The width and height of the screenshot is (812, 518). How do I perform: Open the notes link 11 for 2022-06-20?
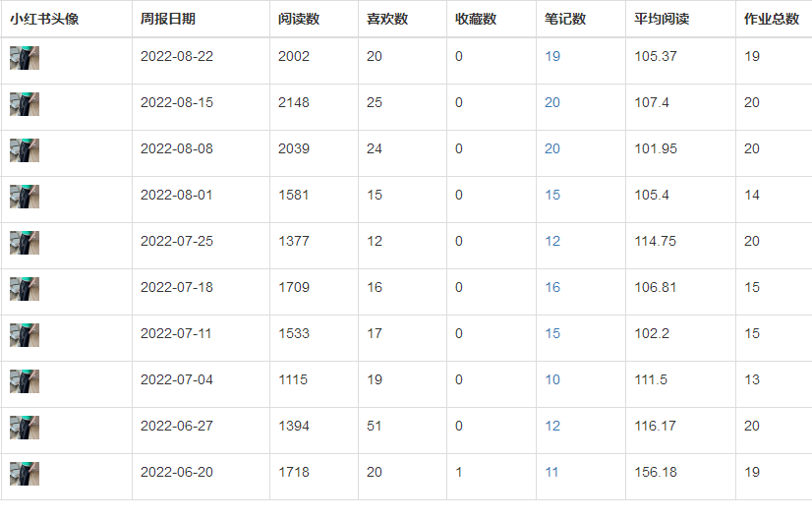coord(552,472)
